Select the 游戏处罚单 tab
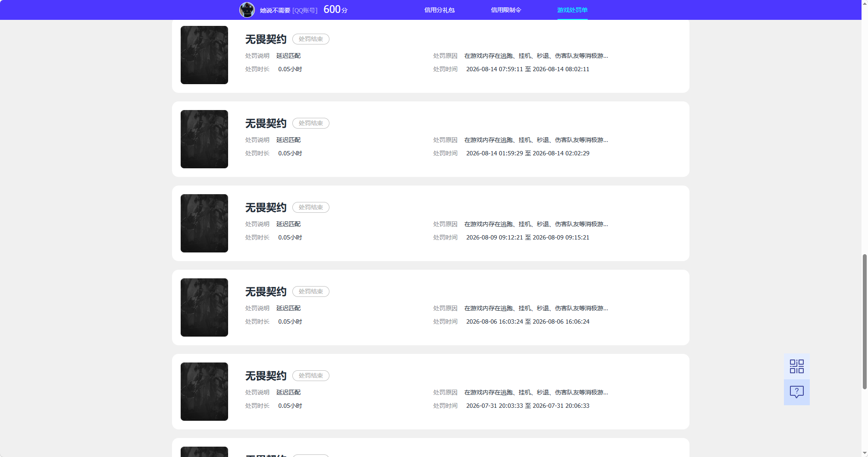This screenshot has width=868, height=457. (x=572, y=10)
